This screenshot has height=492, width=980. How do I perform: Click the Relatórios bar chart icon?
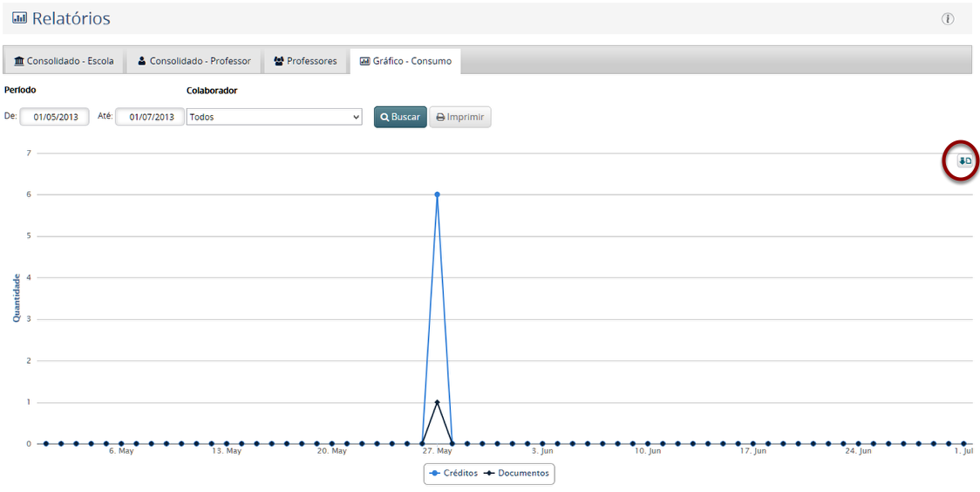click(19, 18)
